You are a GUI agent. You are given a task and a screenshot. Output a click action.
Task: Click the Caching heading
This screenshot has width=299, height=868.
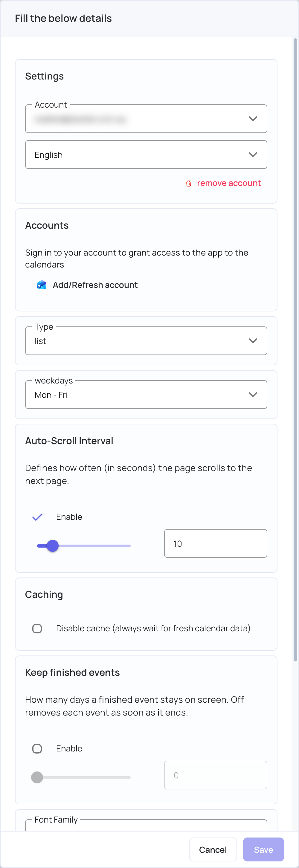click(44, 595)
